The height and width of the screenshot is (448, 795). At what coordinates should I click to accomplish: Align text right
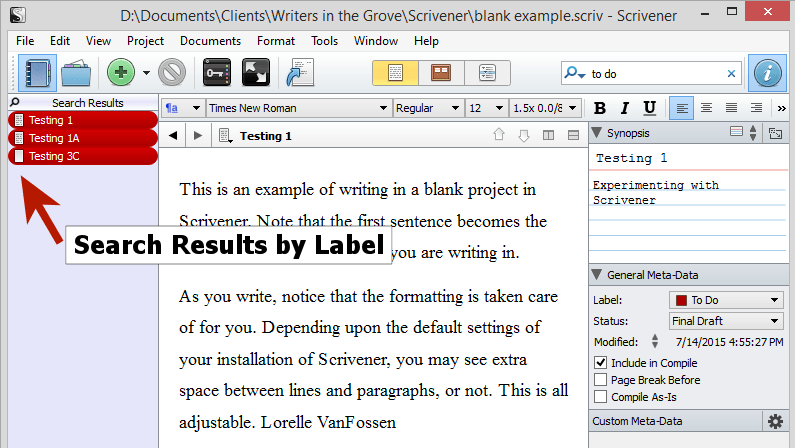756,108
